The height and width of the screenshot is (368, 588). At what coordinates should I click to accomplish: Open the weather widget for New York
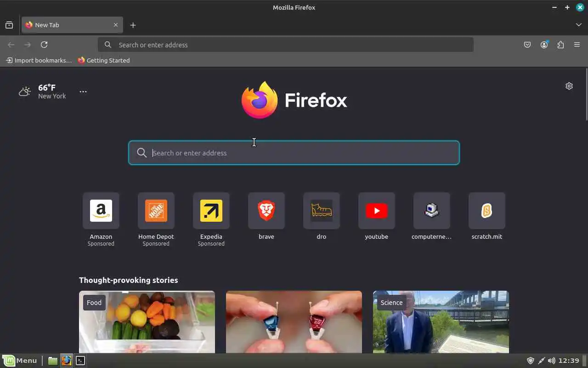point(42,92)
